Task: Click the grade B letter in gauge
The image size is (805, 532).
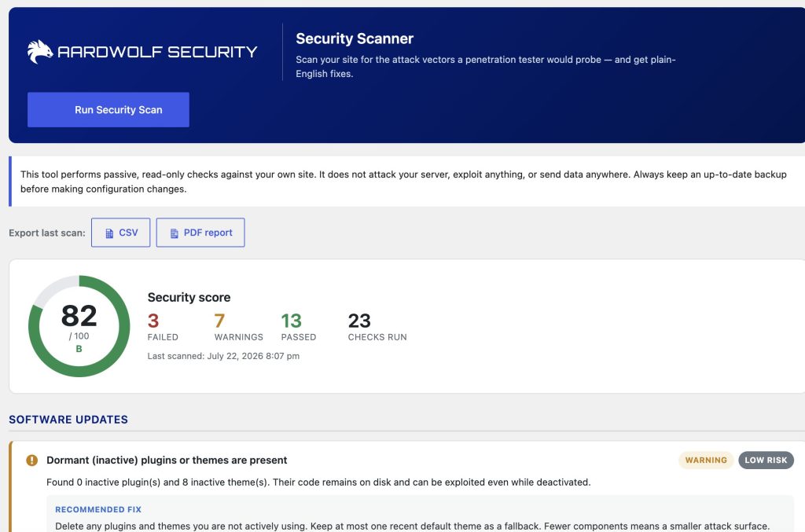Action: 79,349
